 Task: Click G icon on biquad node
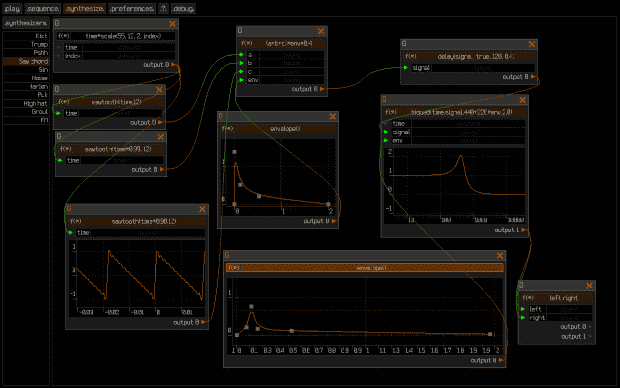click(384, 100)
